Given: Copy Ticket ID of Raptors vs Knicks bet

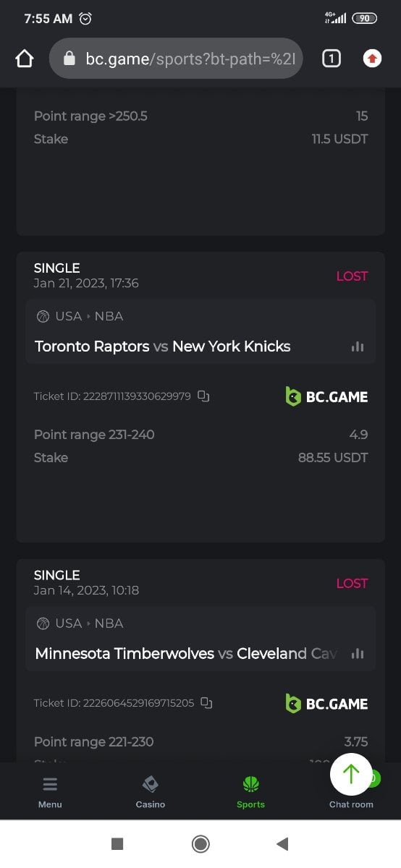Looking at the screenshot, I should pyautogui.click(x=204, y=396).
